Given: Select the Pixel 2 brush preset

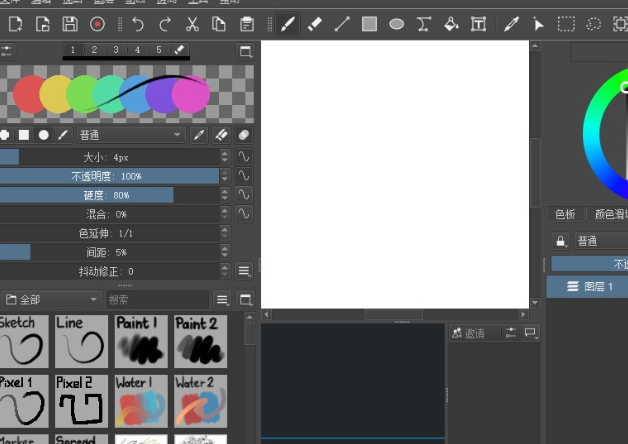Looking at the screenshot, I should pos(81,401).
